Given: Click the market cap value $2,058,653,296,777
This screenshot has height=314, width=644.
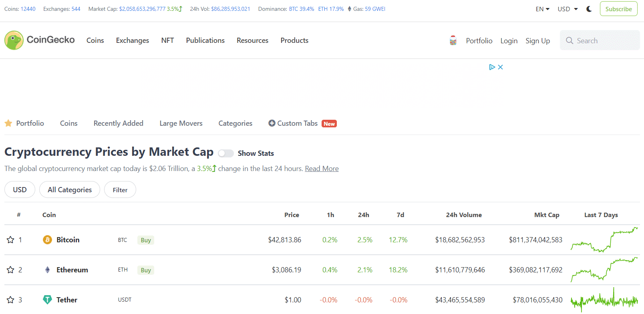Looking at the screenshot, I should (142, 9).
